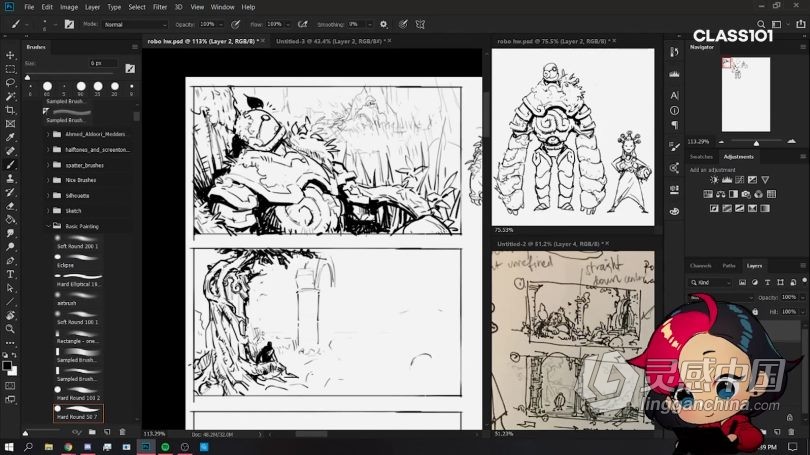The image size is (810, 455).
Task: Switch to the Swatches tab
Action: pyautogui.click(x=701, y=156)
